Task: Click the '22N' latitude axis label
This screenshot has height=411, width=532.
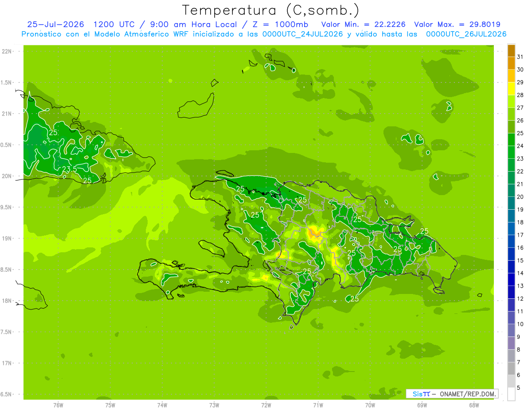Action: point(6,51)
